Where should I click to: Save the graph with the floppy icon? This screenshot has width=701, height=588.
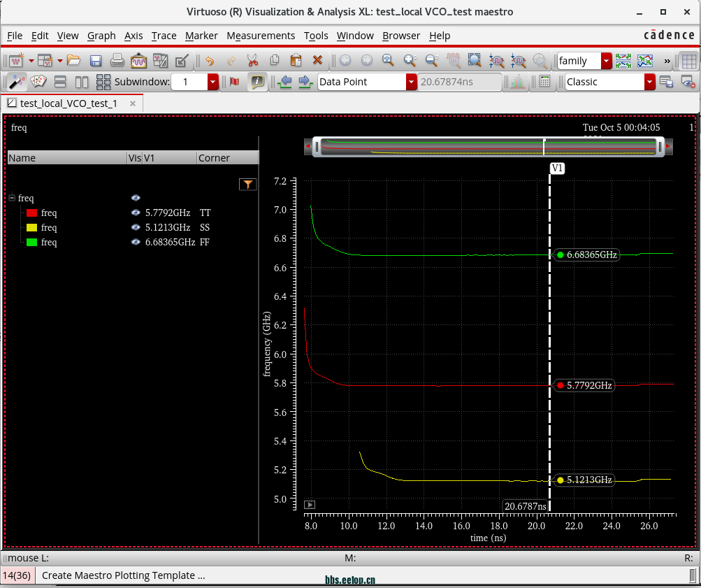[95, 60]
